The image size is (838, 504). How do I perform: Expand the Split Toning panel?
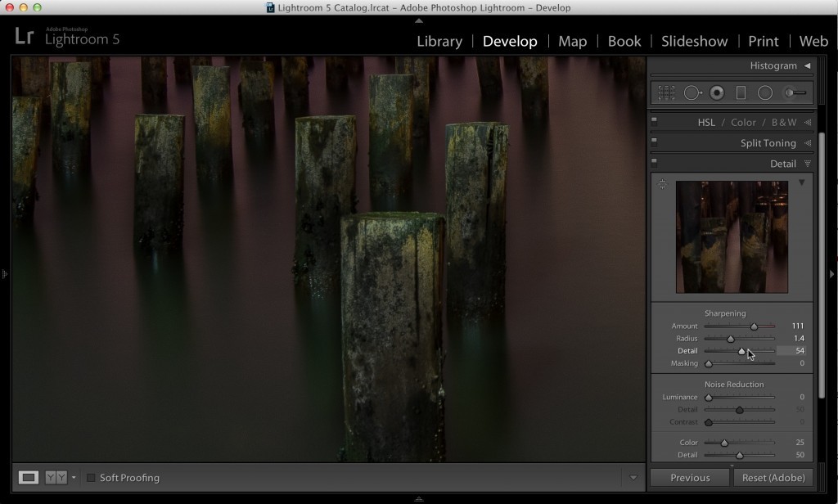click(x=808, y=143)
